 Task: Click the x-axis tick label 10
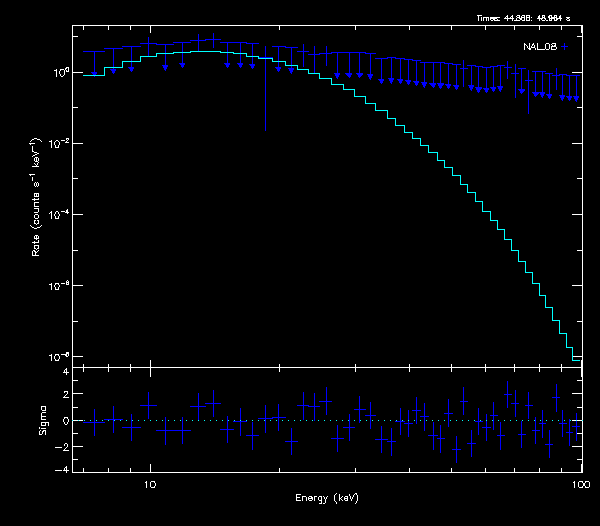tap(149, 484)
